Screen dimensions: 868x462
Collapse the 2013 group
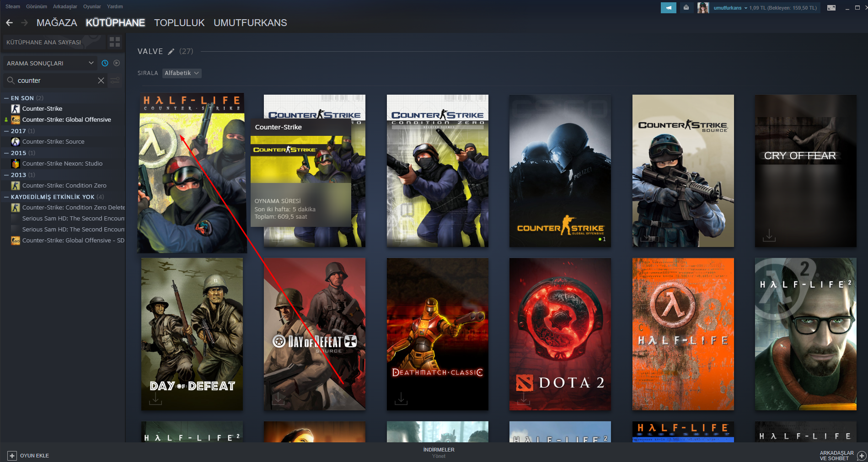(6, 175)
